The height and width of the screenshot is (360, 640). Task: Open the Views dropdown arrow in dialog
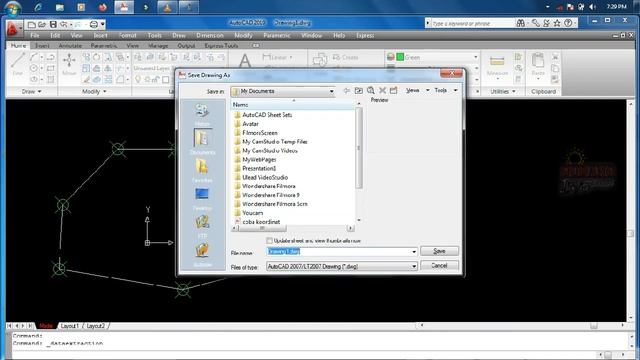click(x=427, y=90)
